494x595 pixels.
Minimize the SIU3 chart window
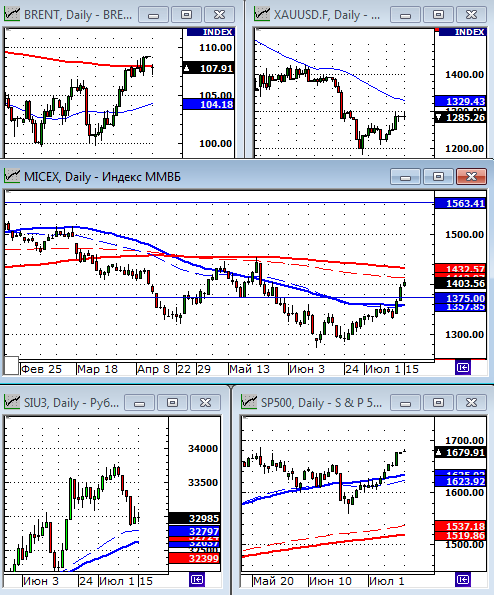tap(139, 402)
